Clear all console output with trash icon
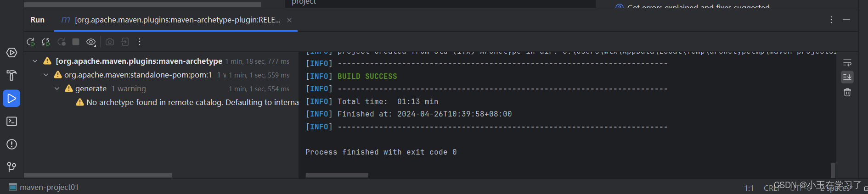This screenshot has height=194, width=868. click(x=847, y=93)
